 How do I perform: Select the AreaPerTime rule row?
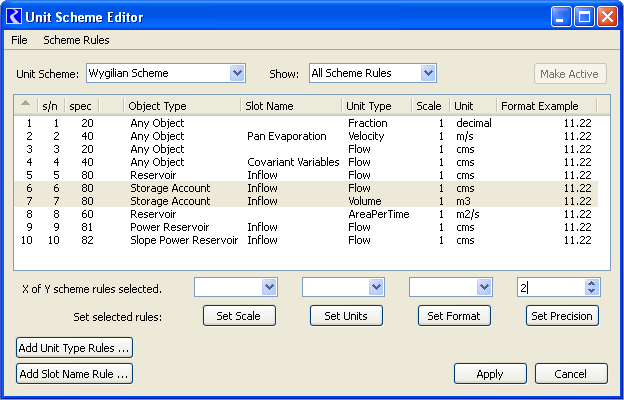click(306, 214)
